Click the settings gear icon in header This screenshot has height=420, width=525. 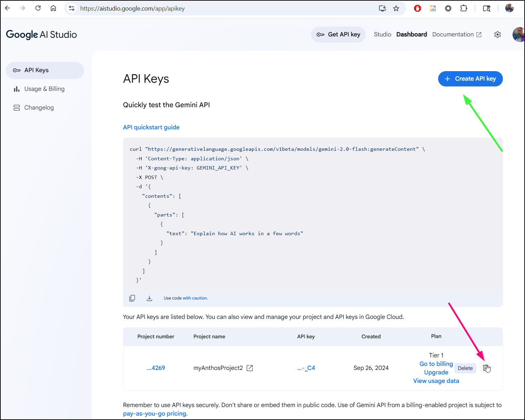click(497, 34)
